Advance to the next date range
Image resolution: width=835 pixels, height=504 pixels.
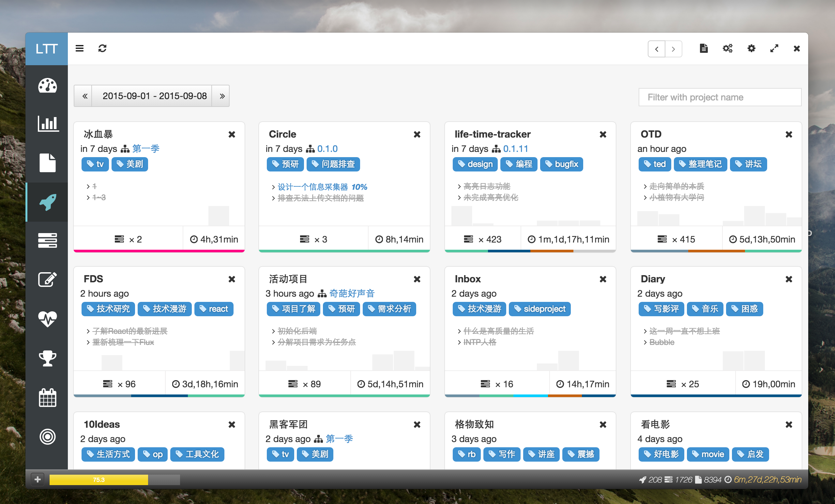222,96
